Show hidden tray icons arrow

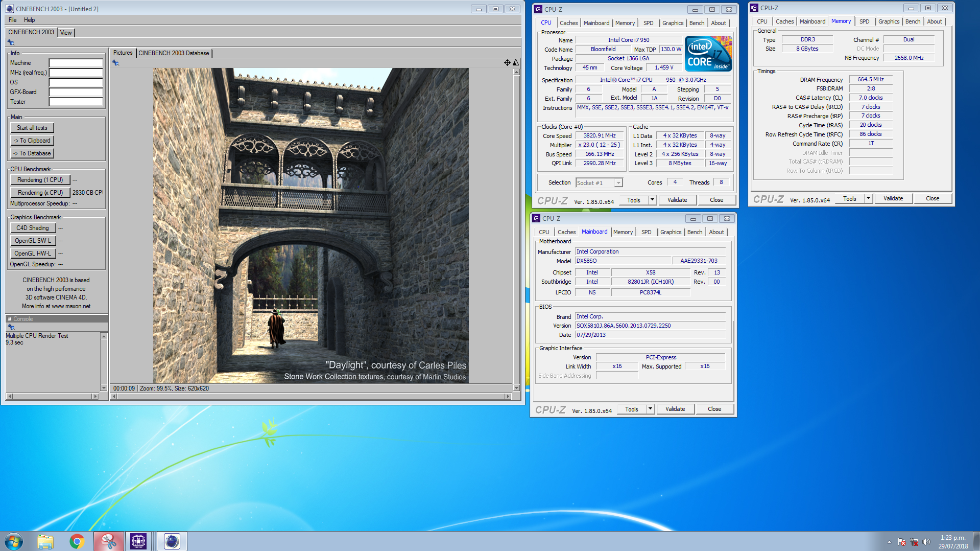coord(889,542)
